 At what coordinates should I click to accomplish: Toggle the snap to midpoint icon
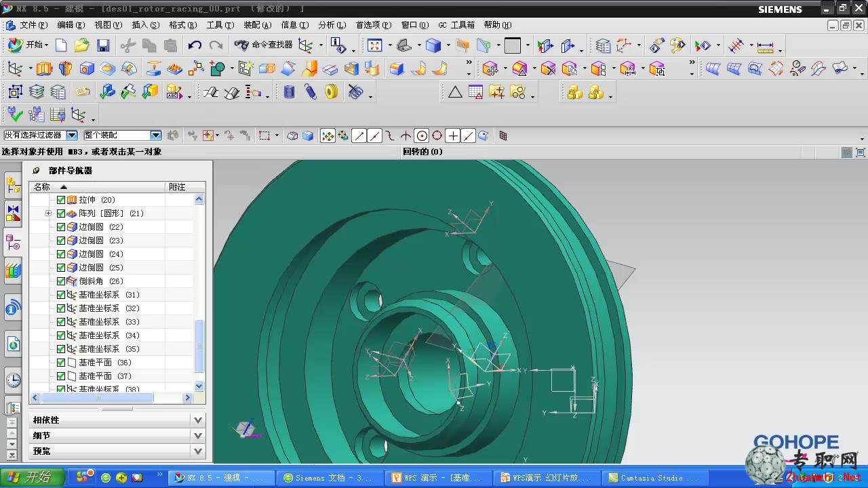coord(375,136)
